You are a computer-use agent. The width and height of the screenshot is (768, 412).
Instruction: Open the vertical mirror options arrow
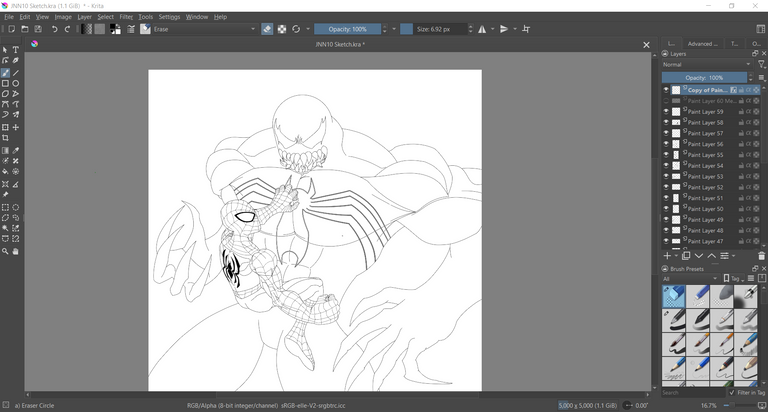click(x=515, y=29)
